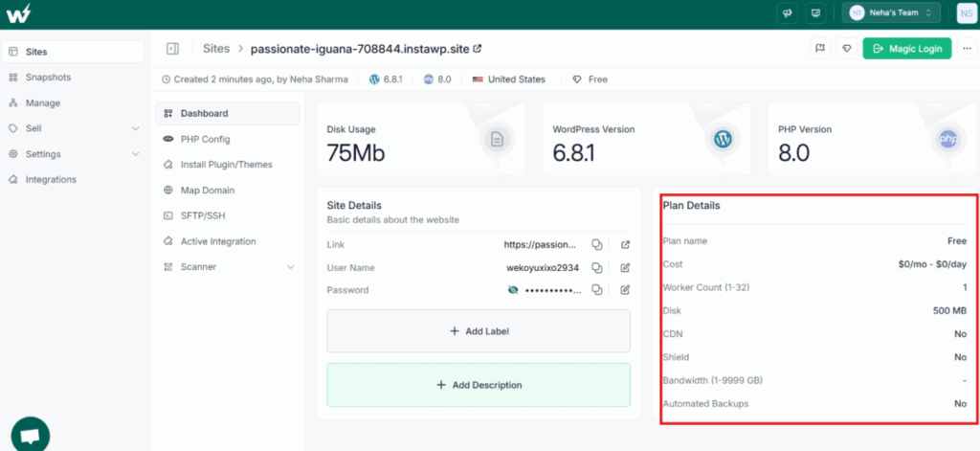Click the Add Description box

479,385
